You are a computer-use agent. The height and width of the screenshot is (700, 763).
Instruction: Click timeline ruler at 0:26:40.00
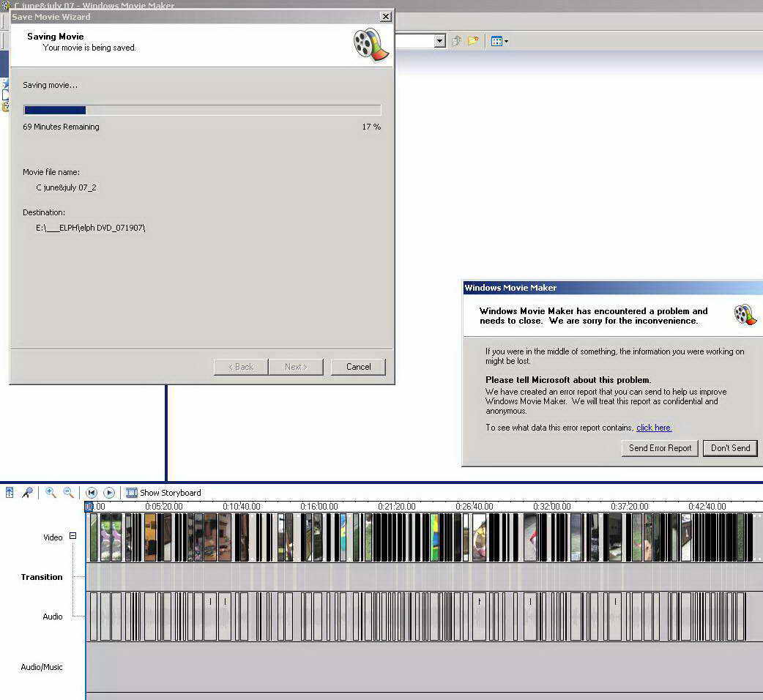(x=474, y=507)
